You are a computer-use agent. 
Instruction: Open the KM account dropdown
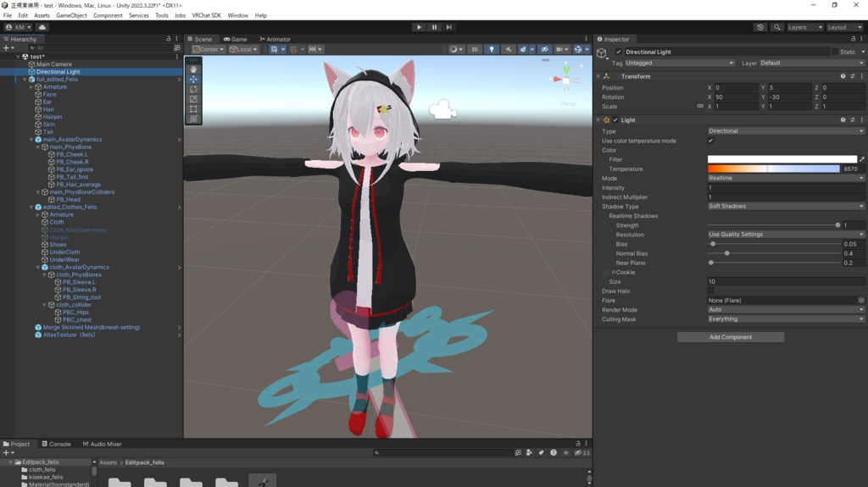19,27
